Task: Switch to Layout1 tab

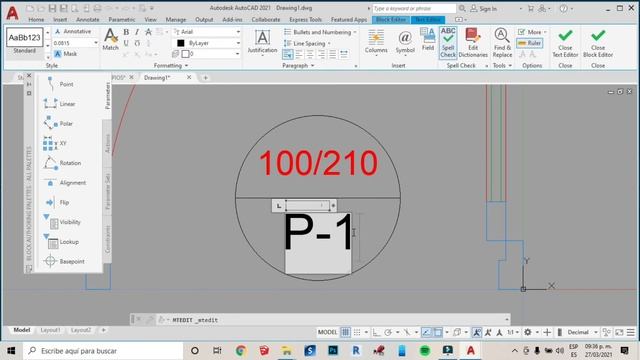Action: pyautogui.click(x=50, y=330)
